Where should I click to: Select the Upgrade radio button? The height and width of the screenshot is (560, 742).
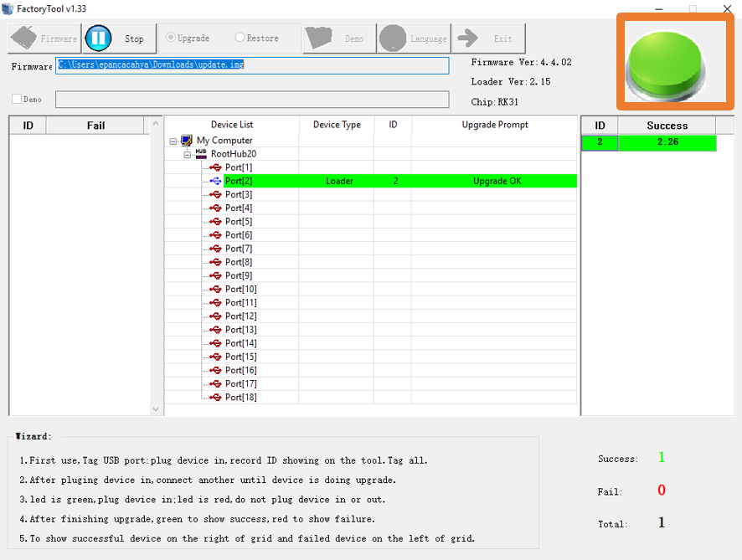171,38
